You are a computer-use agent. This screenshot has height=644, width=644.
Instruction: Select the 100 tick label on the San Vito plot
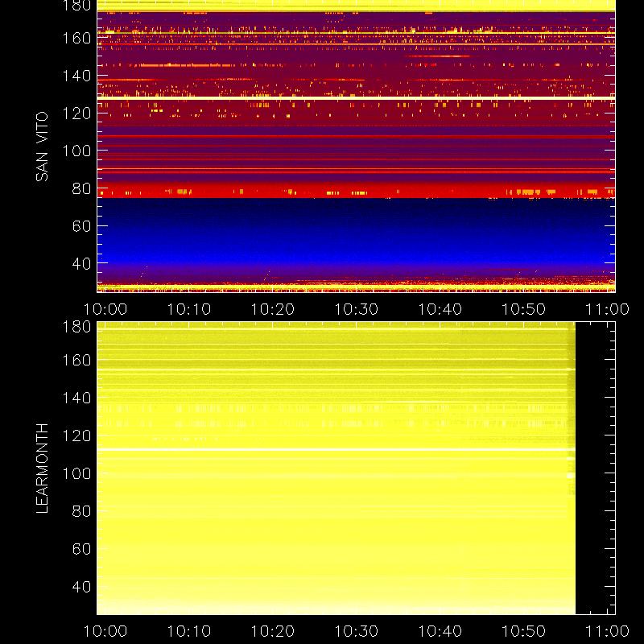click(76, 151)
